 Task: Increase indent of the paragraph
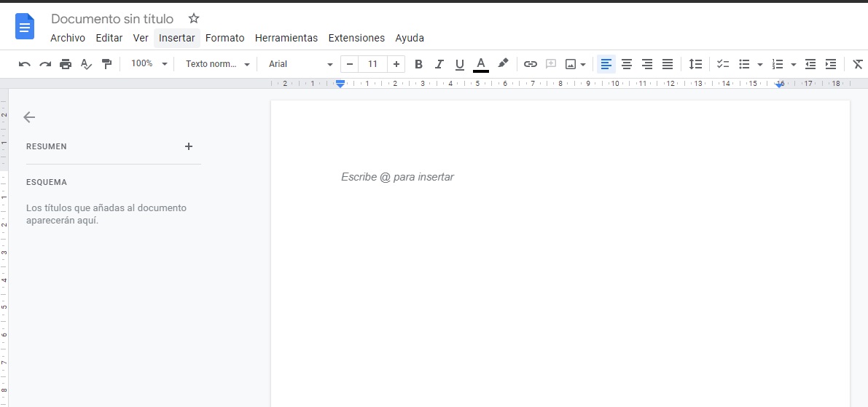click(830, 64)
